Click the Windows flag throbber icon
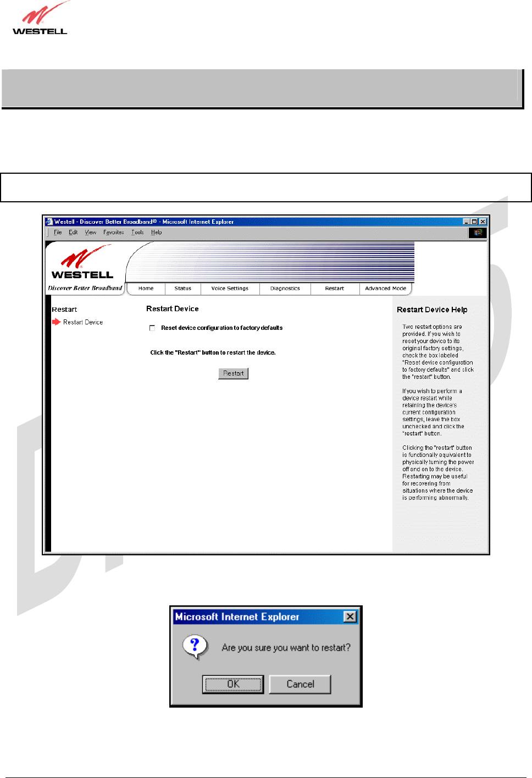Viewport: 532px width, 778px height. [x=478, y=233]
